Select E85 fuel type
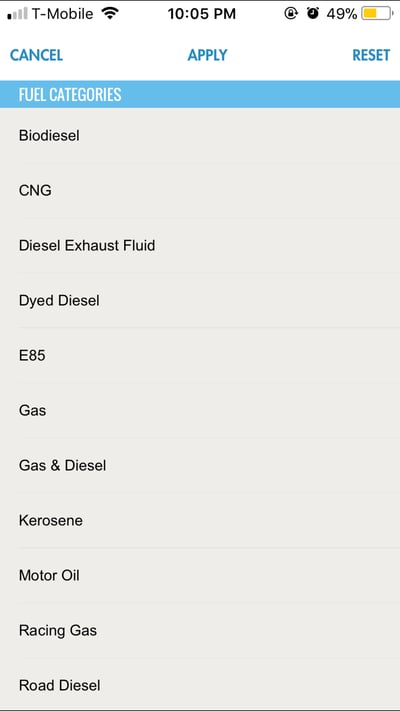Screen dimensions: 400x711 (x=200, y=356)
